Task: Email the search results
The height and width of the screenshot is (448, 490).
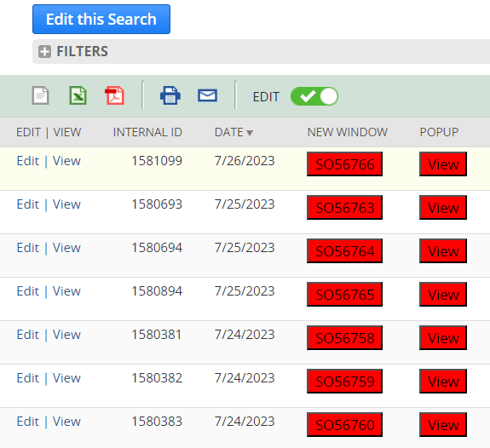Action: pyautogui.click(x=207, y=95)
